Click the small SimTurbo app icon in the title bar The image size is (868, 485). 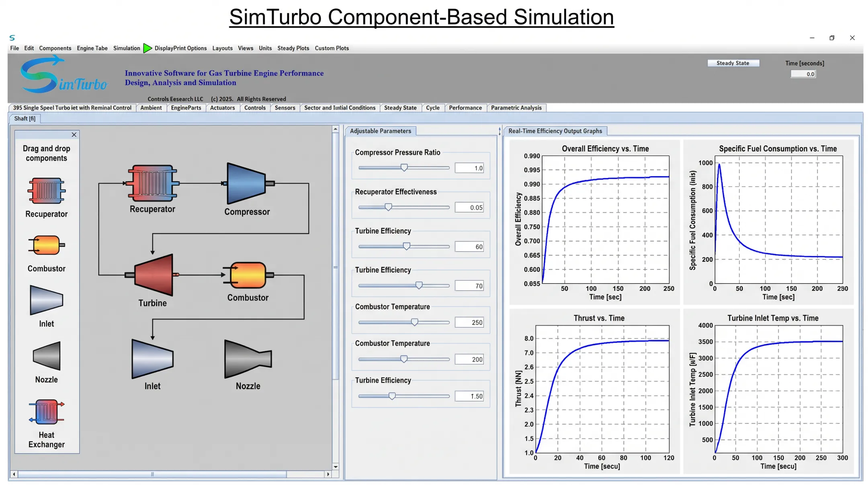[x=12, y=38]
